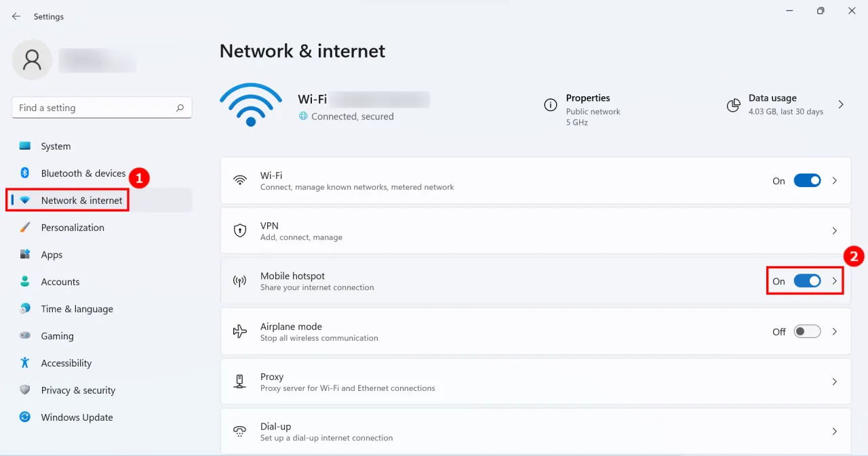This screenshot has width=868, height=456.
Task: Select the System settings icon
Action: (25, 146)
